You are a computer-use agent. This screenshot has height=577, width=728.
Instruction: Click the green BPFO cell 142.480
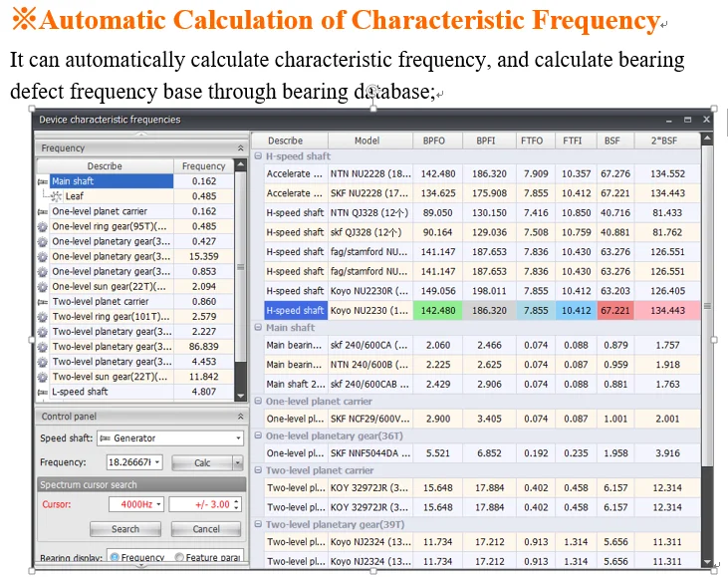pyautogui.click(x=439, y=311)
